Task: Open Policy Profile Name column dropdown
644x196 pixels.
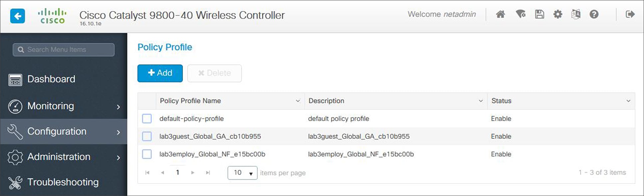Action: [x=298, y=101]
